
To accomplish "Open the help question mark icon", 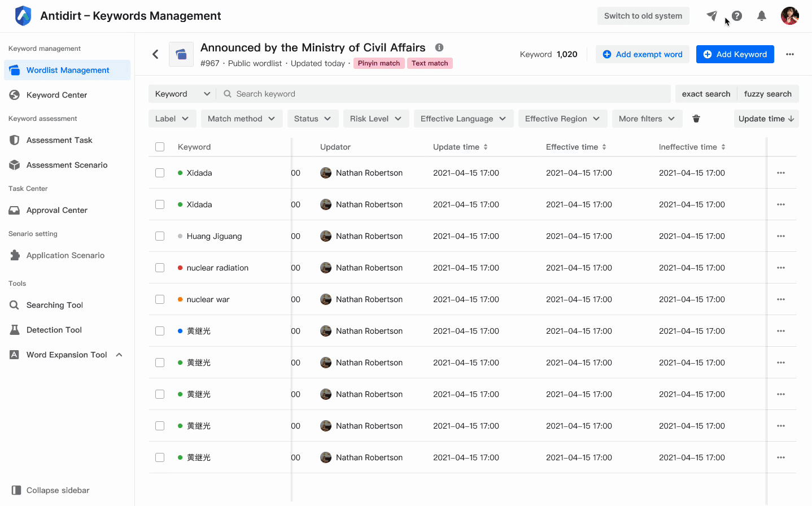I will [x=737, y=16].
